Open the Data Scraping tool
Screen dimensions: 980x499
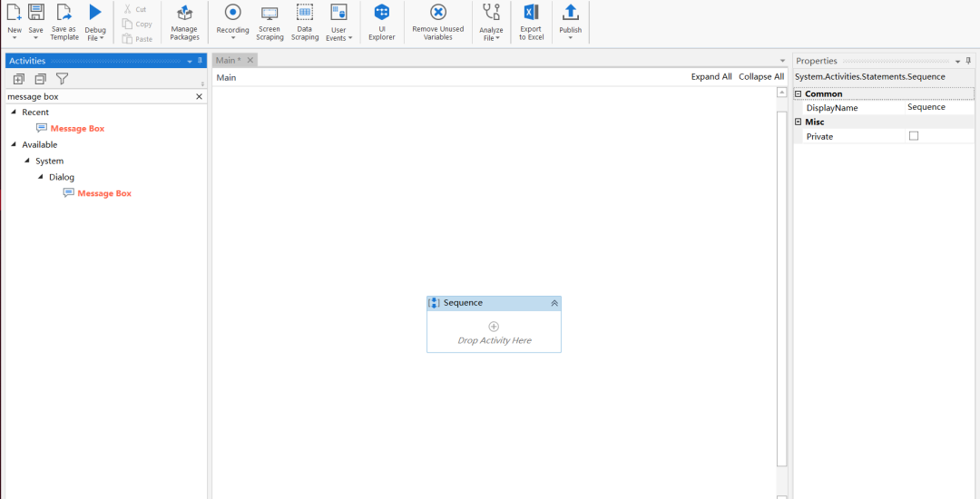click(x=304, y=23)
